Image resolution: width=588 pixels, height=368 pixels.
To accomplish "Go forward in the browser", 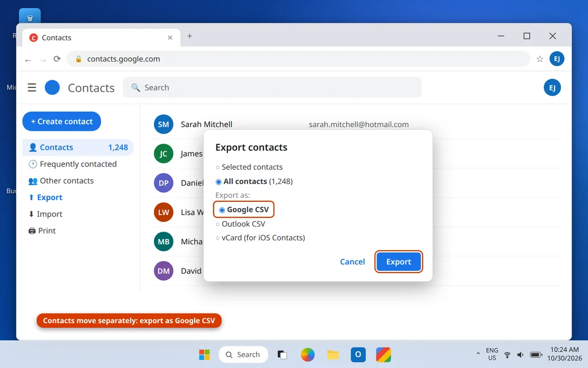I will [42, 60].
